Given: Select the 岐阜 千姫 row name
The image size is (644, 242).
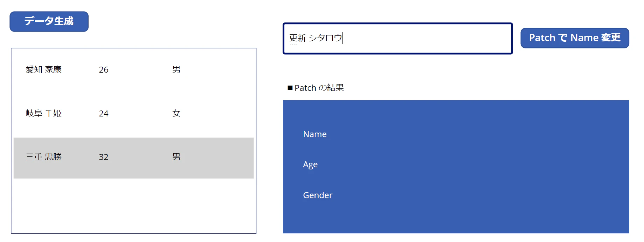Looking at the screenshot, I should pos(44,113).
